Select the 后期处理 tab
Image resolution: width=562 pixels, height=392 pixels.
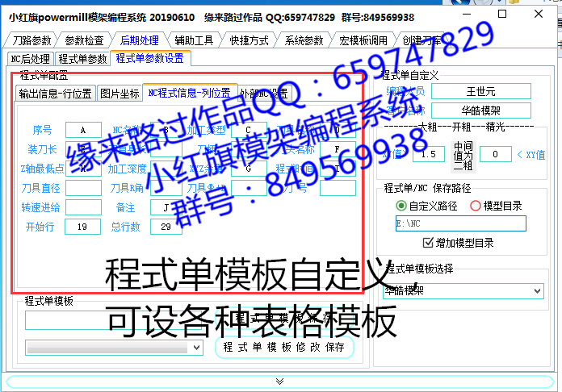[x=139, y=40]
